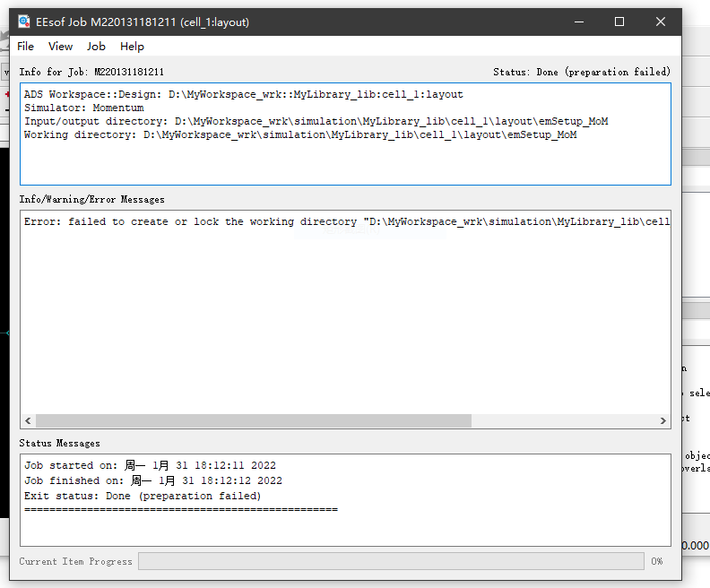Click the error line 'failed to create or lock'
This screenshot has height=588, width=710.
pyautogui.click(x=347, y=221)
